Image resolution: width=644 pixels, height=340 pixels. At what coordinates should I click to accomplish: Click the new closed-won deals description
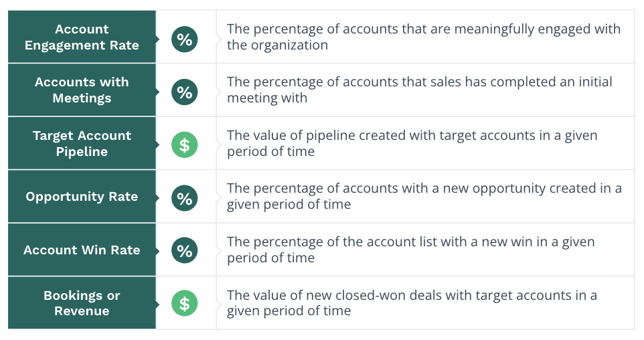tap(412, 303)
